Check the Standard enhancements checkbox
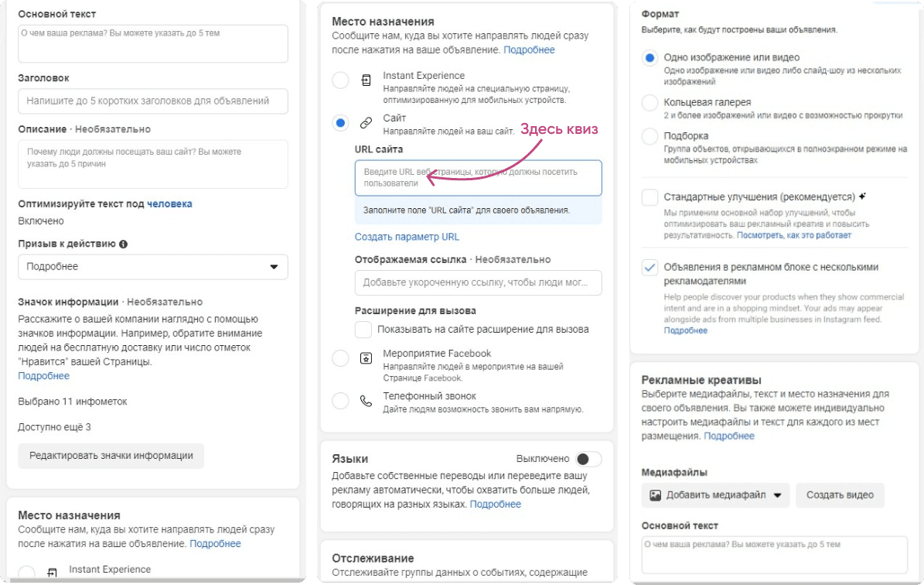This screenshot has width=924, height=585. 650,197
